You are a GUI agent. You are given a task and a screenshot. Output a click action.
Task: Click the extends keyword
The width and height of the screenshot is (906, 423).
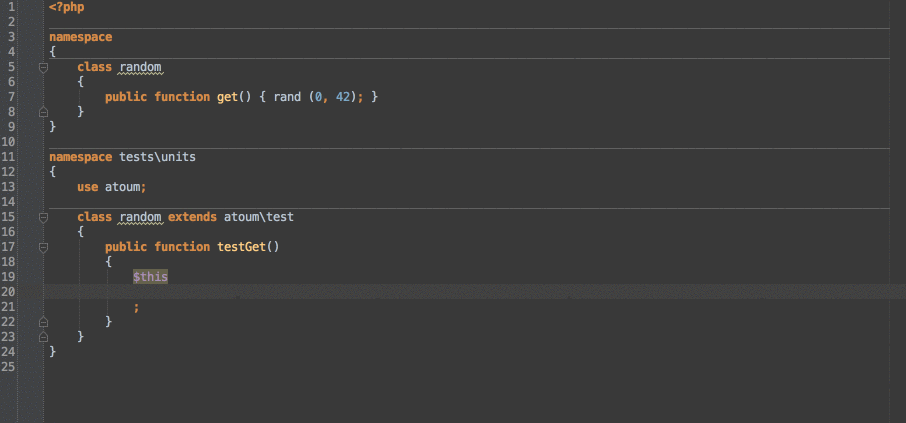pos(192,217)
